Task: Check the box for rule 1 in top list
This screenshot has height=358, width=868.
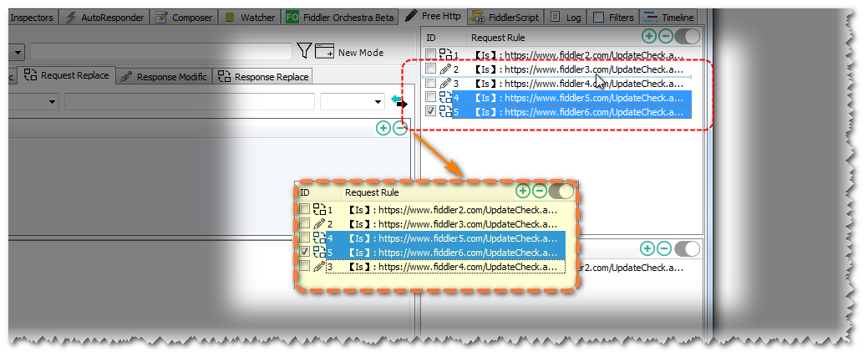Action: point(431,54)
